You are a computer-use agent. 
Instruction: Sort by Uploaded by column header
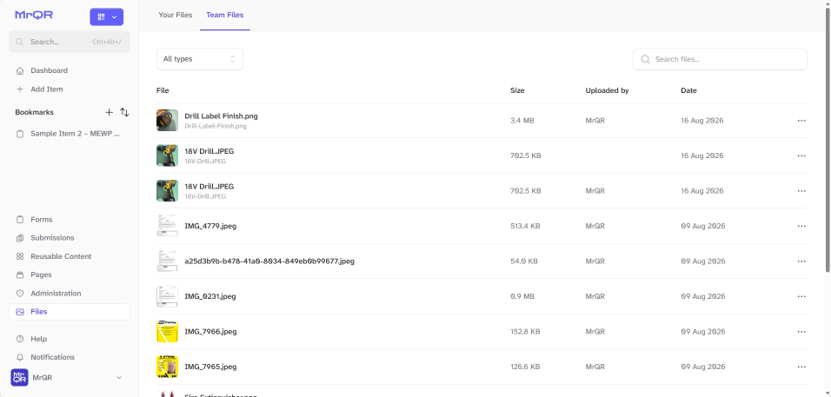point(607,91)
